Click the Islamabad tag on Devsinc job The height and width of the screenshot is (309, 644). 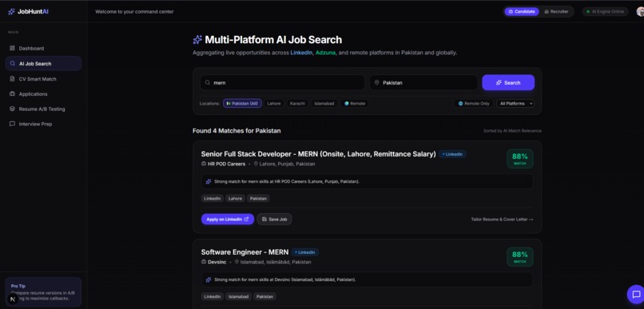(238, 296)
